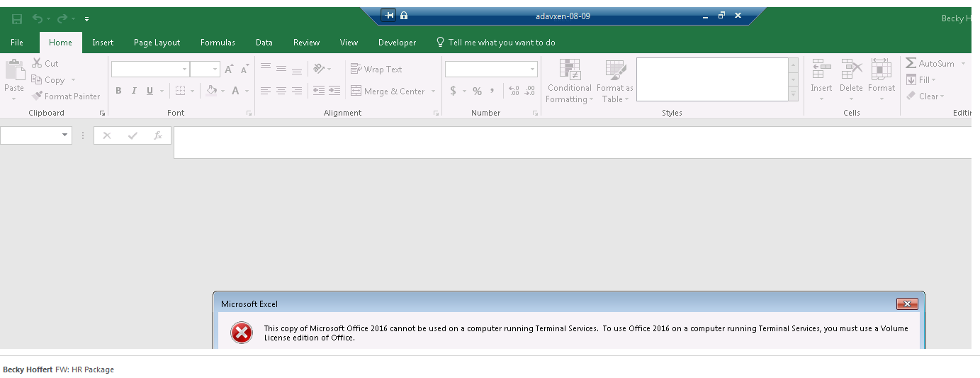Click the formula bar input area

click(x=573, y=143)
